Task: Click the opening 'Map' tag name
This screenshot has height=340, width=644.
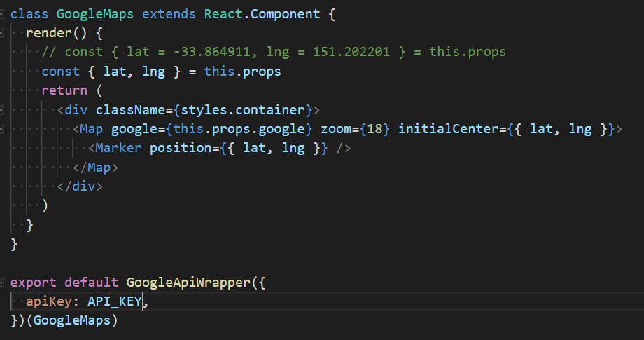Action: coord(91,130)
